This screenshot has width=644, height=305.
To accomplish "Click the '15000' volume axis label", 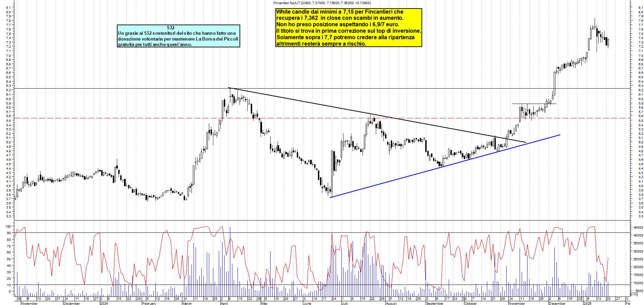I will pos(638,275).
